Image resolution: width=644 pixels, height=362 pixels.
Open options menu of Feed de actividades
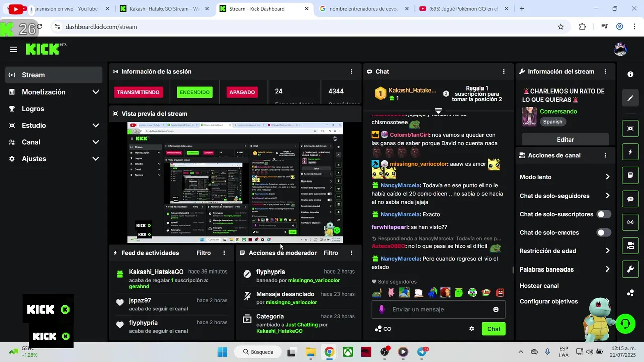[224, 253]
